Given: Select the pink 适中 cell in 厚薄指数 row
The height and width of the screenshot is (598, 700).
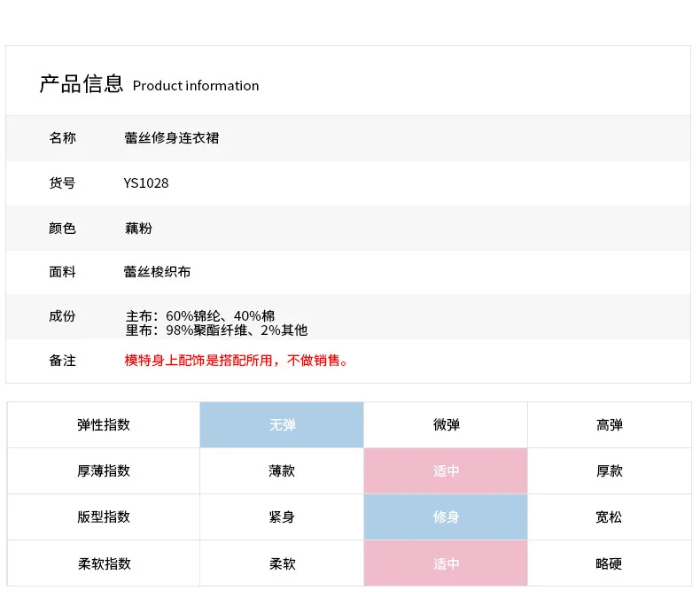Looking at the screenshot, I should pyautogui.click(x=446, y=470).
